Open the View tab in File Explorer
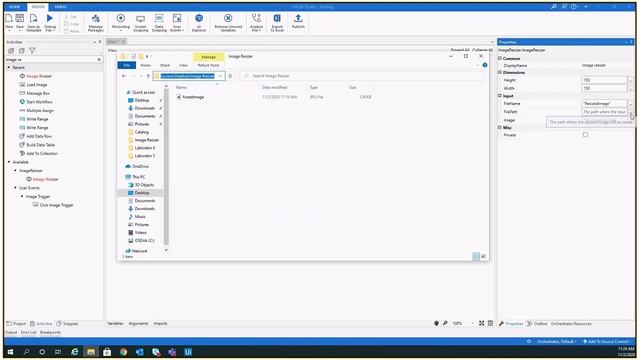 [x=184, y=65]
